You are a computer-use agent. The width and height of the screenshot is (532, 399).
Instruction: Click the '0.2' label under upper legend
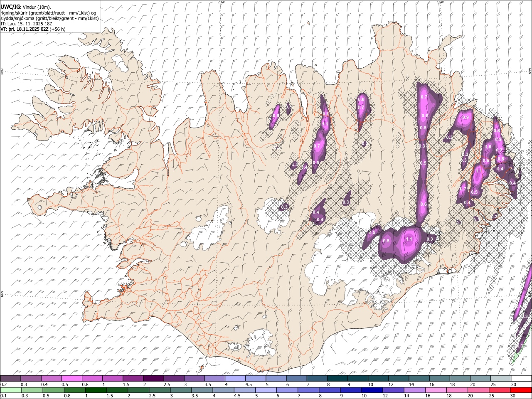(3, 384)
